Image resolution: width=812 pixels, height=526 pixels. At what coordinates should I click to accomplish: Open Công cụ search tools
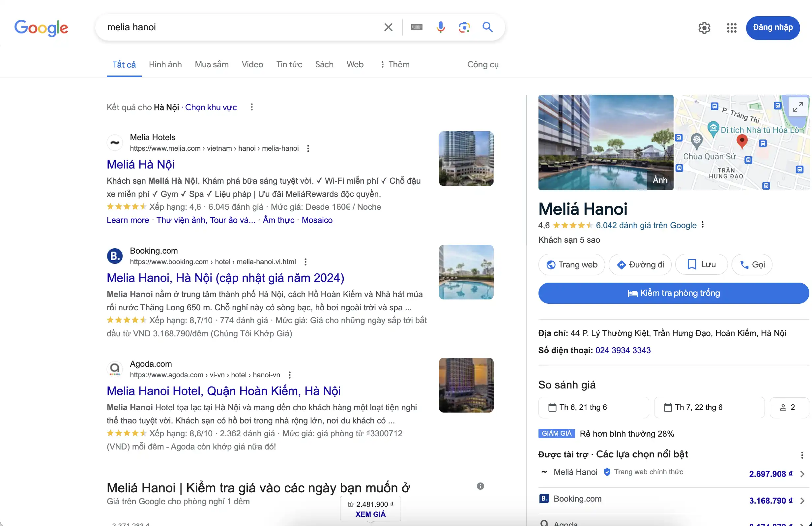click(x=483, y=65)
